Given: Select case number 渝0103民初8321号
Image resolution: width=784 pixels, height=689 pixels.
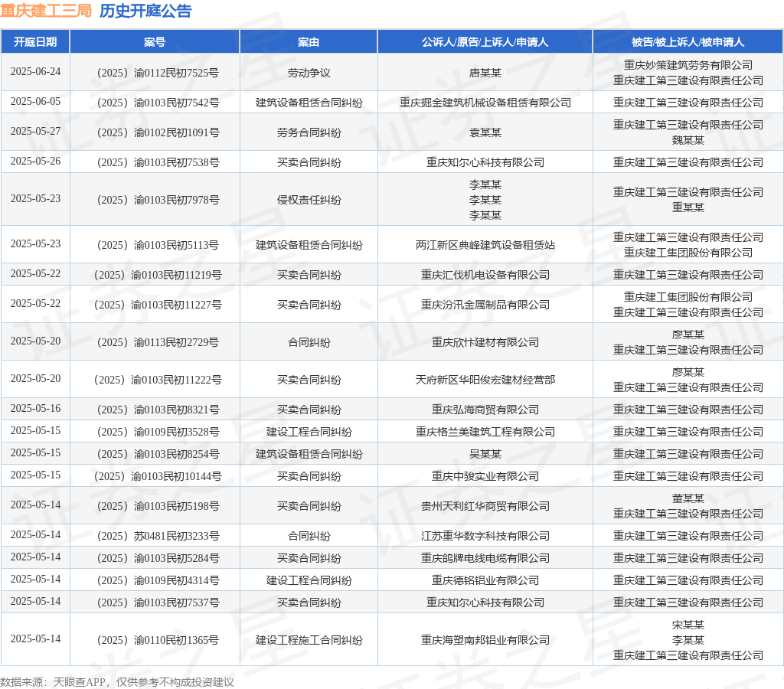Looking at the screenshot, I should [x=158, y=410].
